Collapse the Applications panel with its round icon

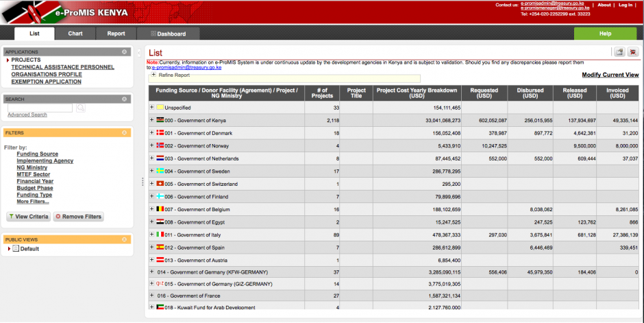tap(125, 52)
